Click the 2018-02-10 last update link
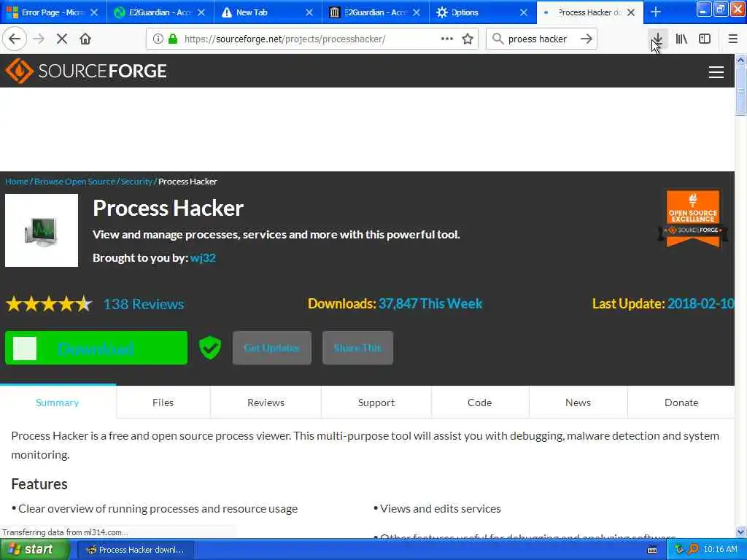The width and height of the screenshot is (747, 560). coord(700,303)
